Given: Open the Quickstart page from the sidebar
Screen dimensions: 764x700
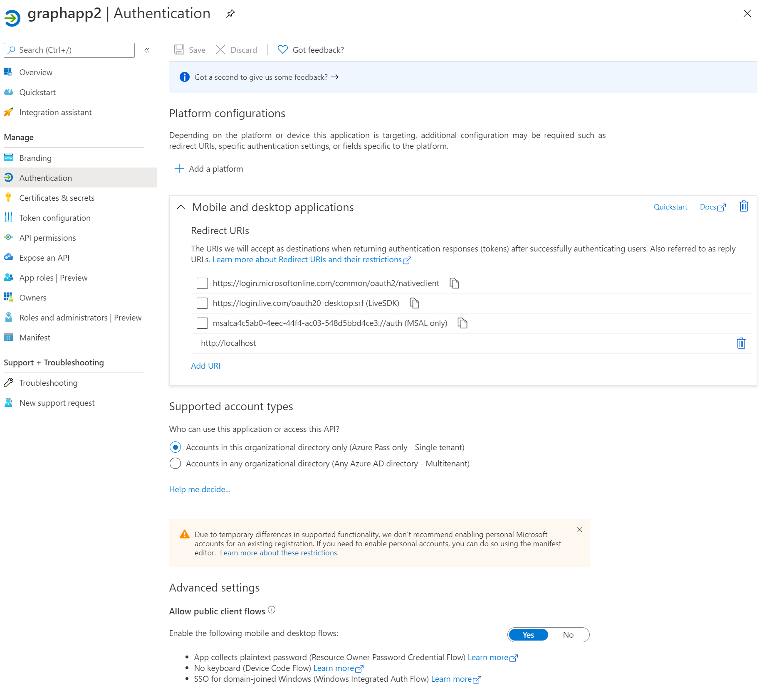Looking at the screenshot, I should coord(38,92).
